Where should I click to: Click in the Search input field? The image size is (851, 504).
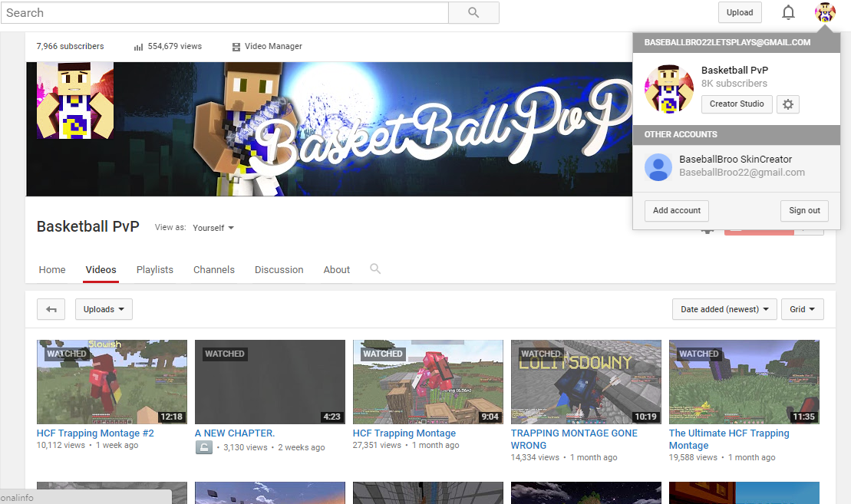225,12
